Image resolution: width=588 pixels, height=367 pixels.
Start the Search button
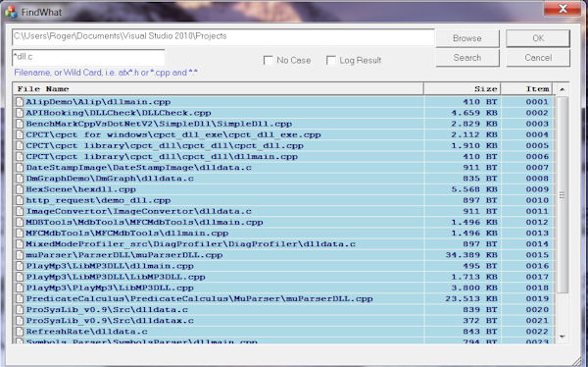[467, 58]
